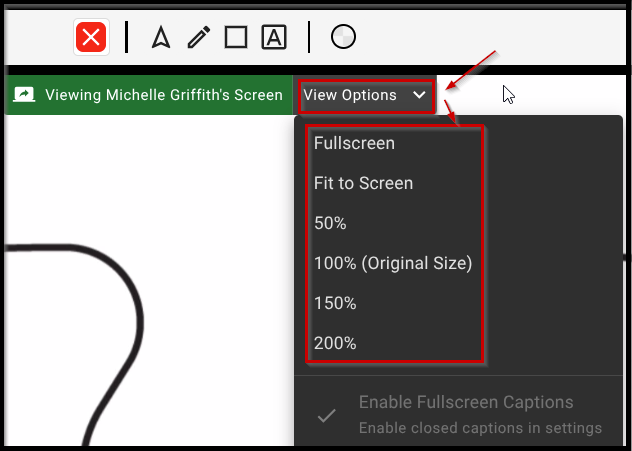
Task: Open the circular color picker tool
Action: pyautogui.click(x=343, y=37)
